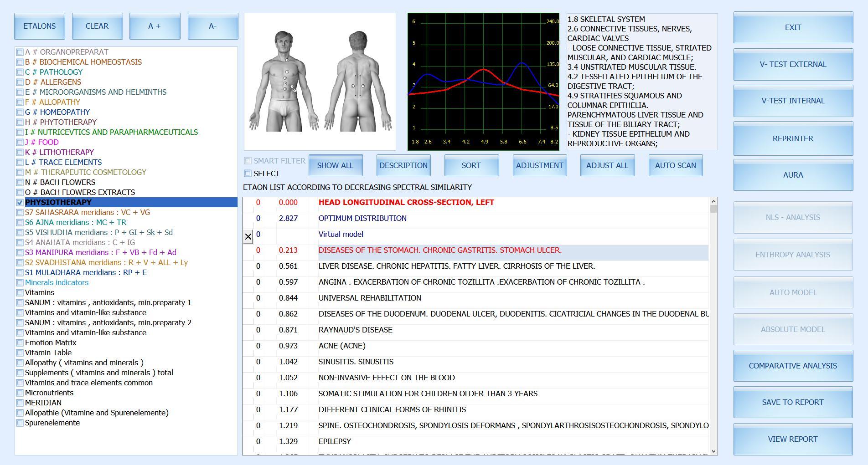Click the CLEAR button
Viewport: 868px width, 465px height.
point(97,26)
